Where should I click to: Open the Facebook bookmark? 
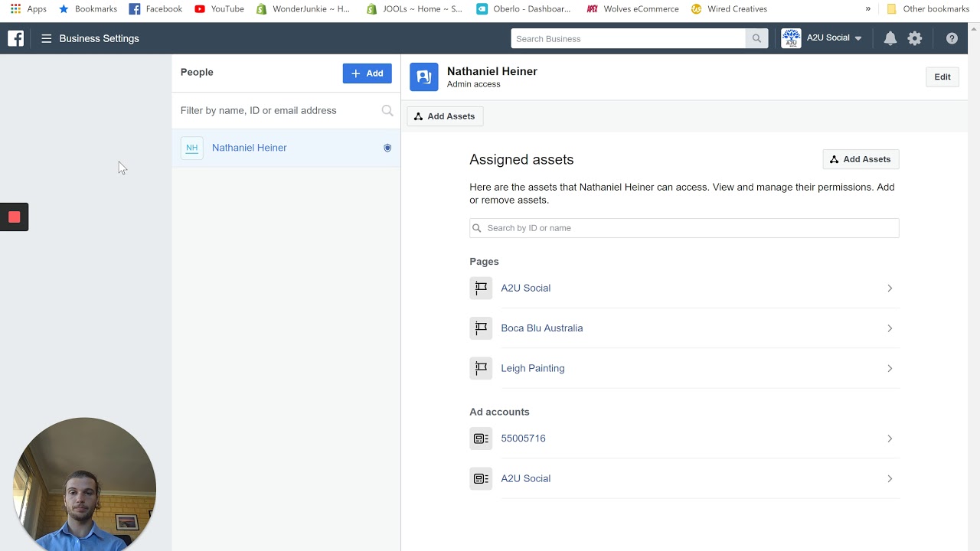pyautogui.click(x=155, y=9)
